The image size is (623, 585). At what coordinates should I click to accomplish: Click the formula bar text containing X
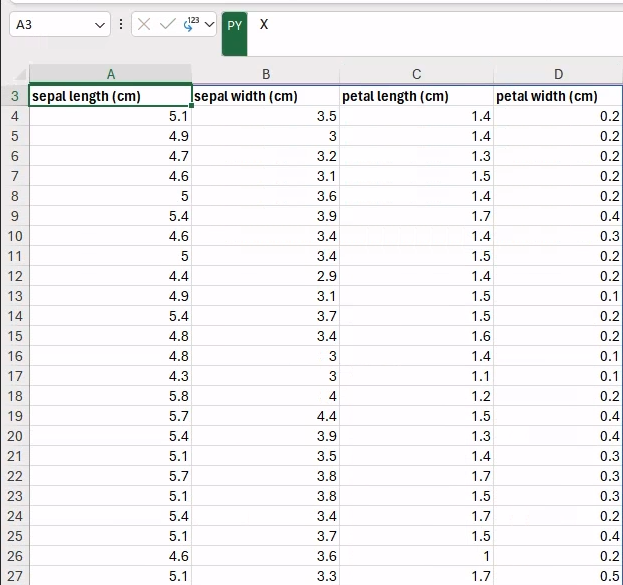tap(264, 24)
